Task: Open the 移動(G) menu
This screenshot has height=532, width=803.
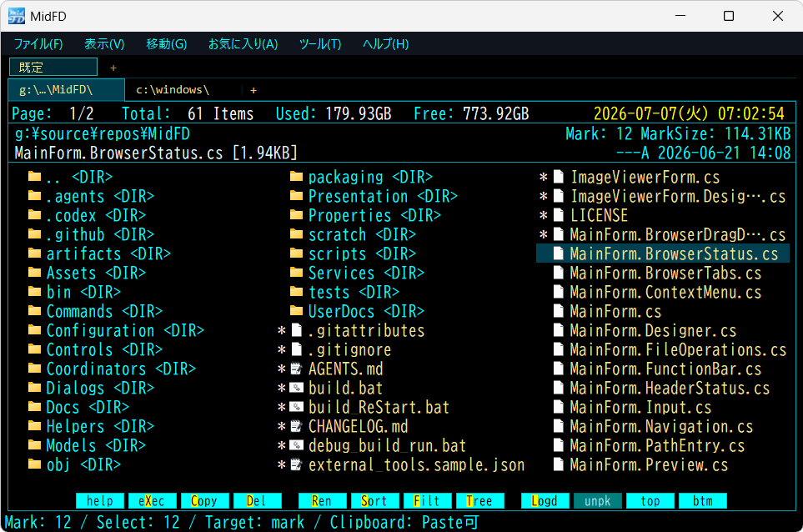Action: coord(167,44)
